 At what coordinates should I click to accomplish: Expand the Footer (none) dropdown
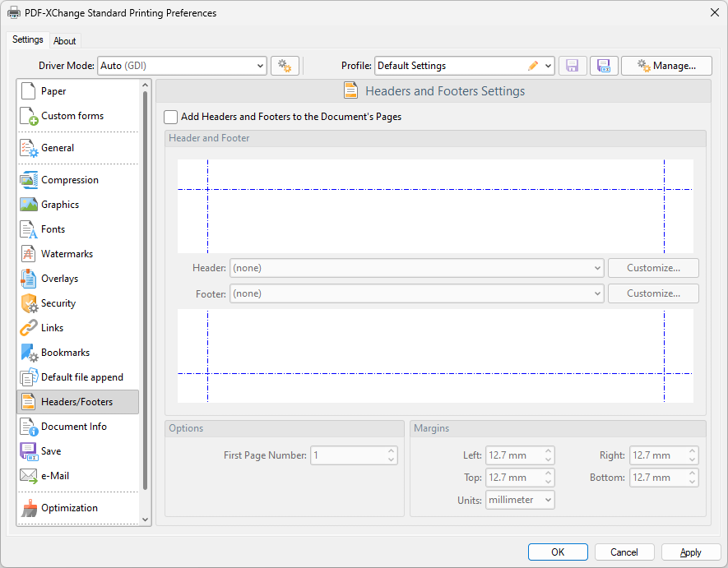597,293
